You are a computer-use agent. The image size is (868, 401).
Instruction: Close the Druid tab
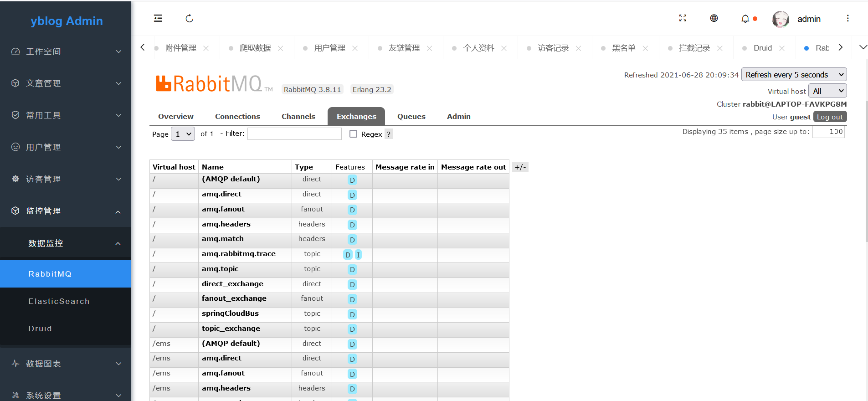tap(782, 48)
